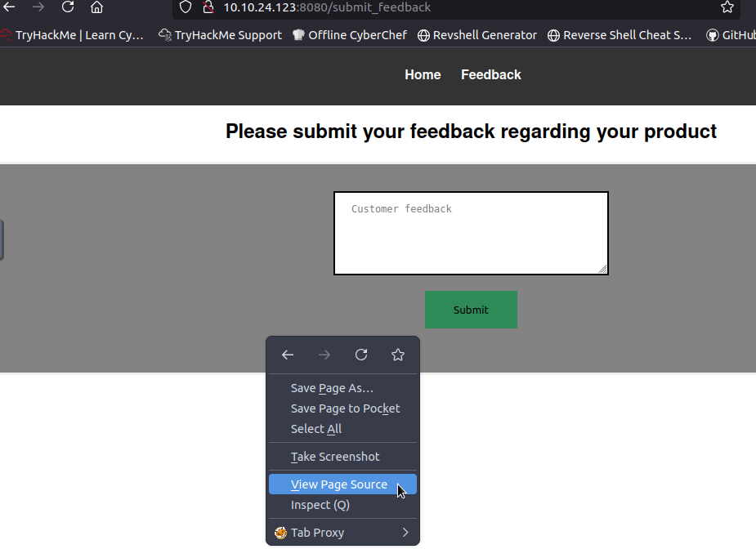Go to browser home via house icon

pyautogui.click(x=97, y=7)
